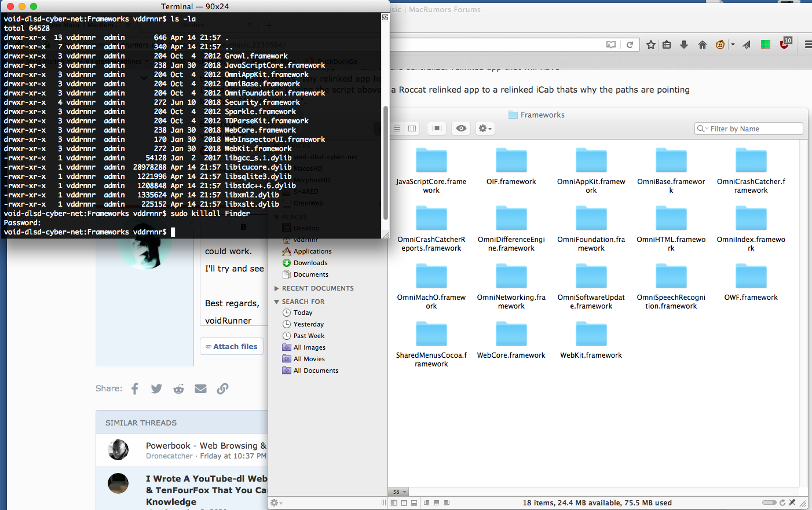Image resolution: width=812 pixels, height=510 pixels.
Task: Open the browser hamburger menu
Action: [808, 45]
